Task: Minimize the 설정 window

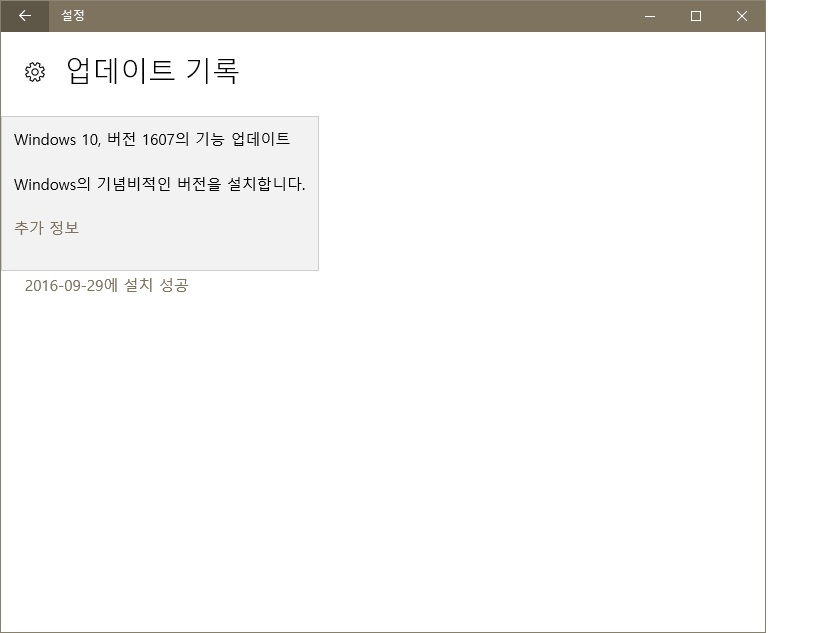Action: point(650,16)
